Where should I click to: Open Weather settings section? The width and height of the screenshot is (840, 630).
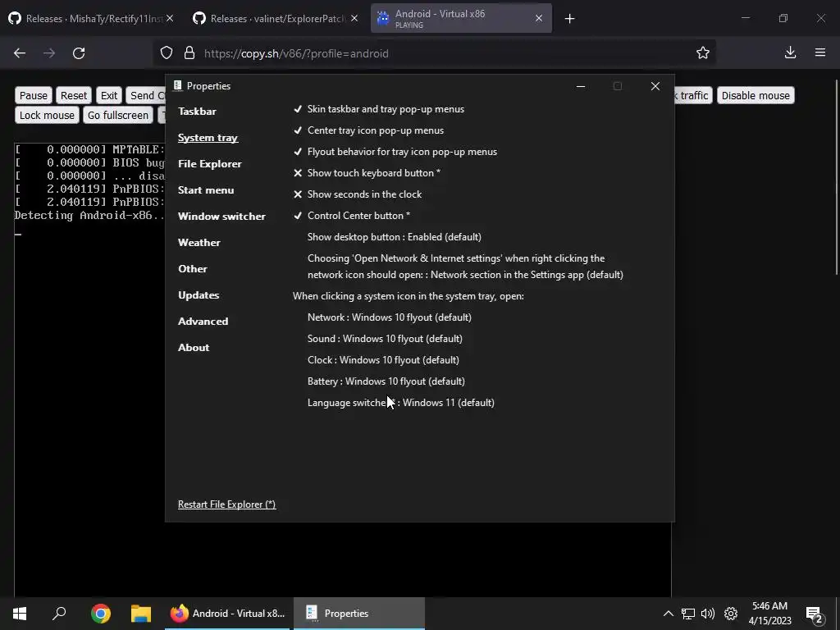(199, 243)
